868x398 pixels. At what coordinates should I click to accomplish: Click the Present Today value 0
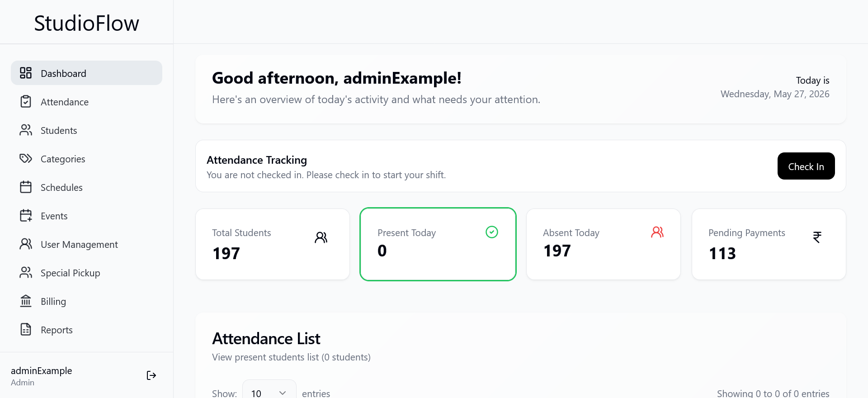point(382,251)
